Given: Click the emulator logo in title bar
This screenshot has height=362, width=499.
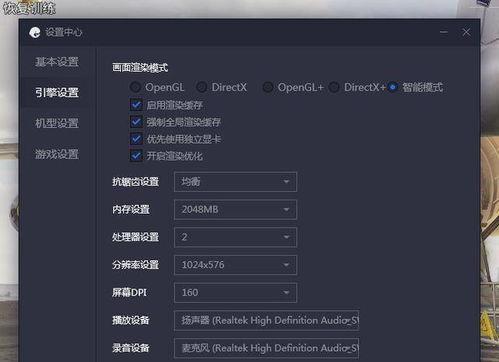Looking at the screenshot, I should [x=34, y=32].
